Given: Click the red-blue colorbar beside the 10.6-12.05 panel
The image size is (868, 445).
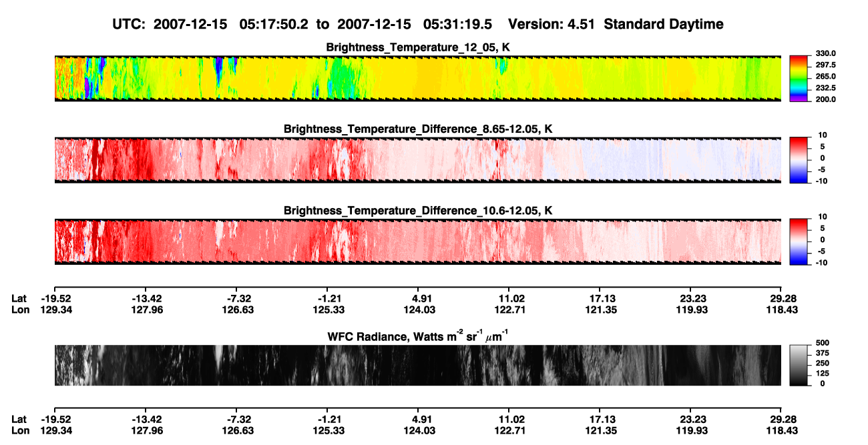Looking at the screenshot, I should tap(799, 242).
